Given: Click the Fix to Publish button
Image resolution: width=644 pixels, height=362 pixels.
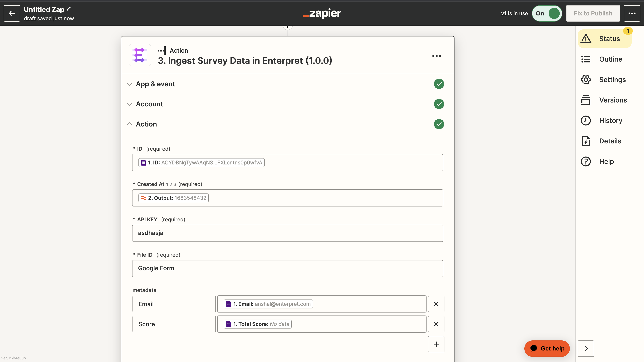Looking at the screenshot, I should click(593, 13).
